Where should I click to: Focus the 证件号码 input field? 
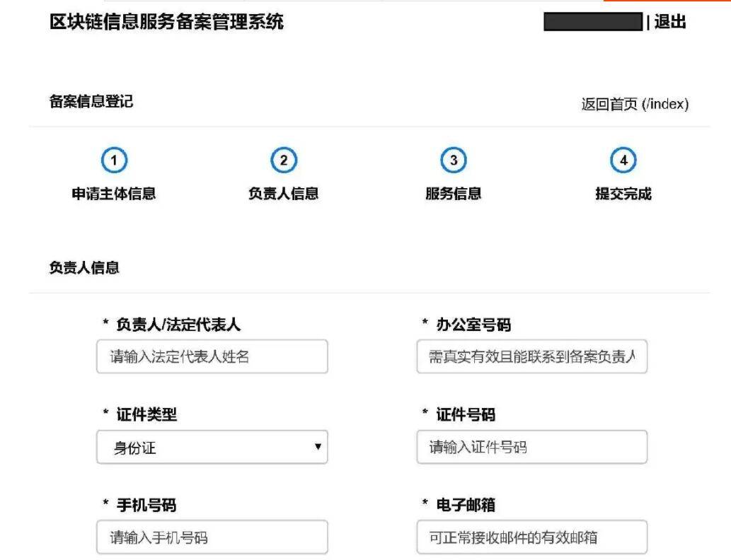coord(532,448)
